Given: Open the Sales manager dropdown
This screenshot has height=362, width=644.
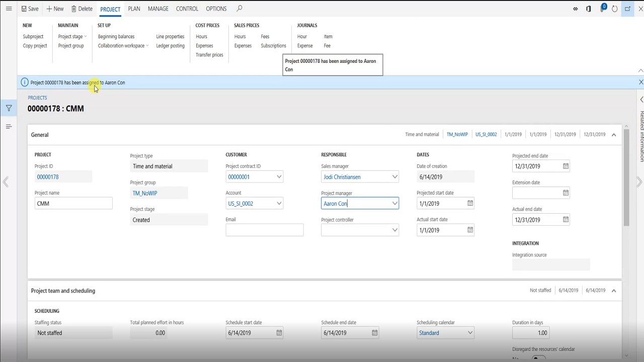Looking at the screenshot, I should (394, 176).
